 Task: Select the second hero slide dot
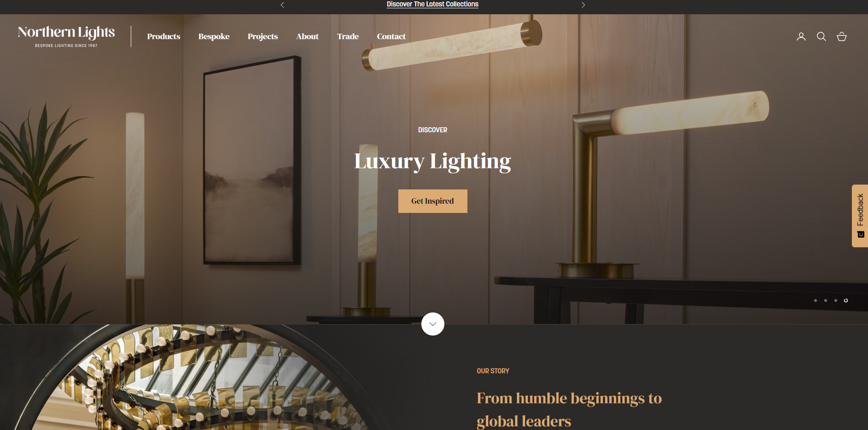tap(826, 300)
